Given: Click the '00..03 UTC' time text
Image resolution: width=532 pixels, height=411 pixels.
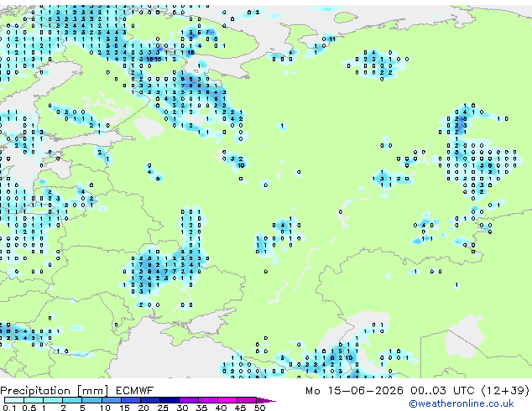Looking at the screenshot, I should click(441, 391).
